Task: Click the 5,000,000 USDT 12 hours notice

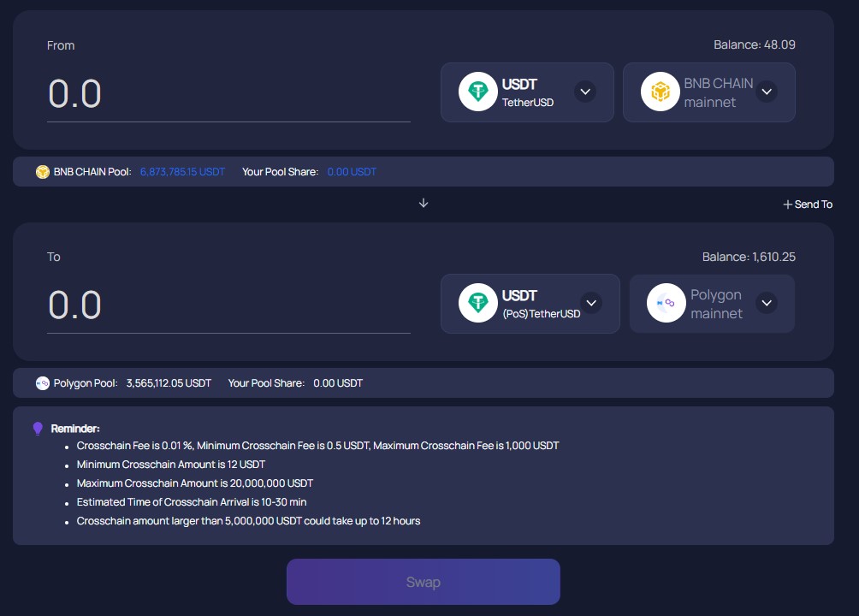Action: [x=248, y=521]
